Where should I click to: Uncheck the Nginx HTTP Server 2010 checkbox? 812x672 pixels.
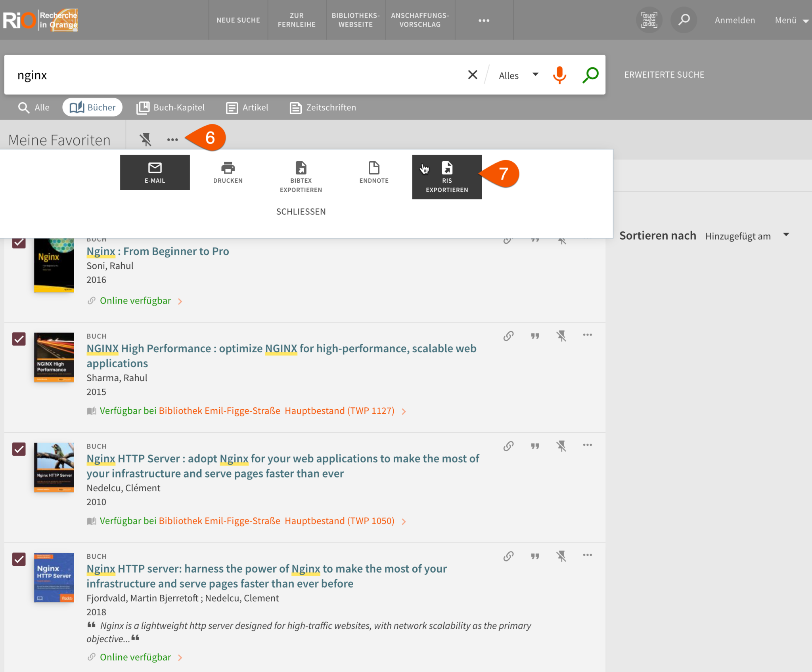(x=19, y=449)
